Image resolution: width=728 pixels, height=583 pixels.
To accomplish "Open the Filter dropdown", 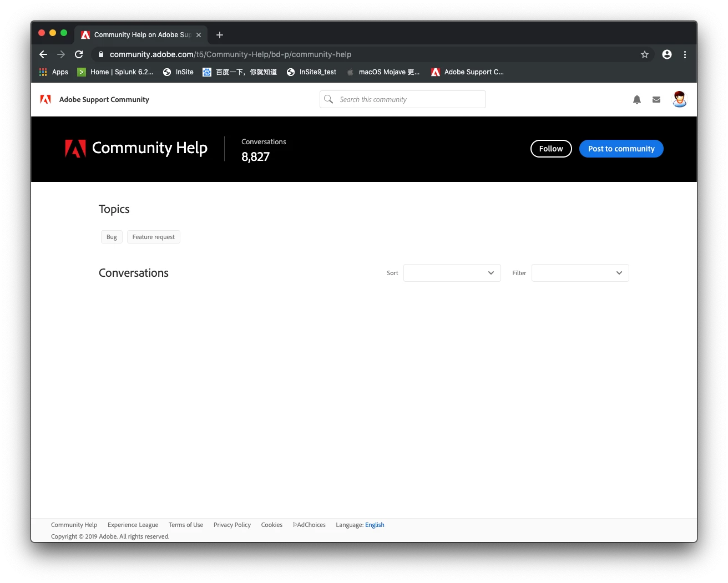I will coord(580,273).
